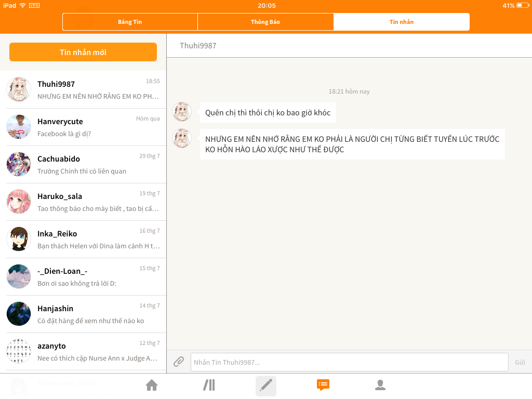532x399 pixels.
Task: Tap Thuhi9987's avatar beside first chat message
Action: coord(182,112)
